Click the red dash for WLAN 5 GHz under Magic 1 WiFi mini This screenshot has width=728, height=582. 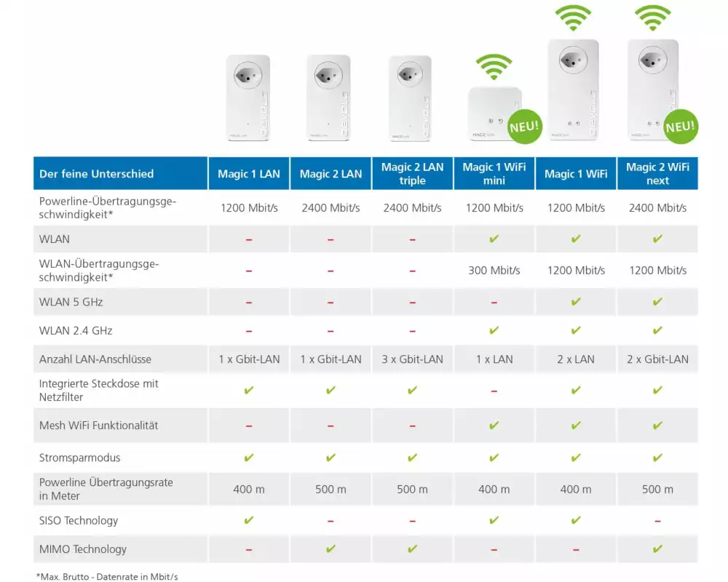[494, 302]
